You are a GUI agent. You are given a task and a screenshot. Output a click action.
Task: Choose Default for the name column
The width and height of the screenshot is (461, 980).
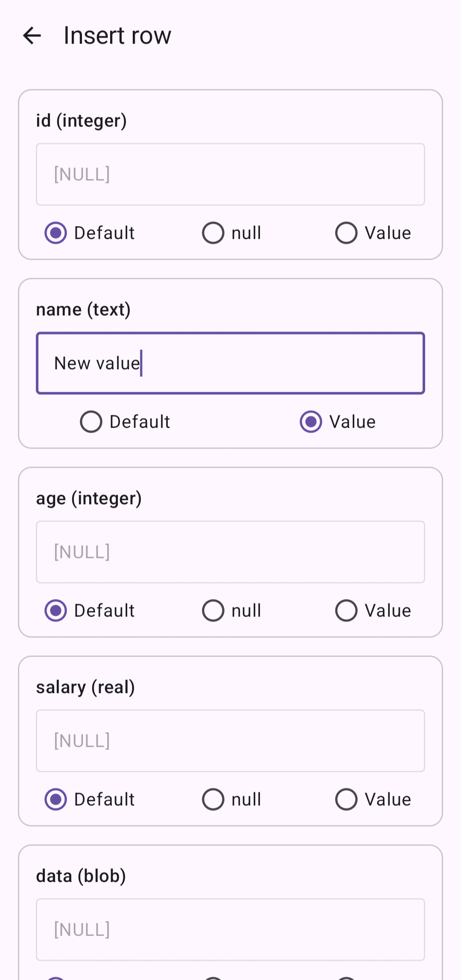coord(90,422)
